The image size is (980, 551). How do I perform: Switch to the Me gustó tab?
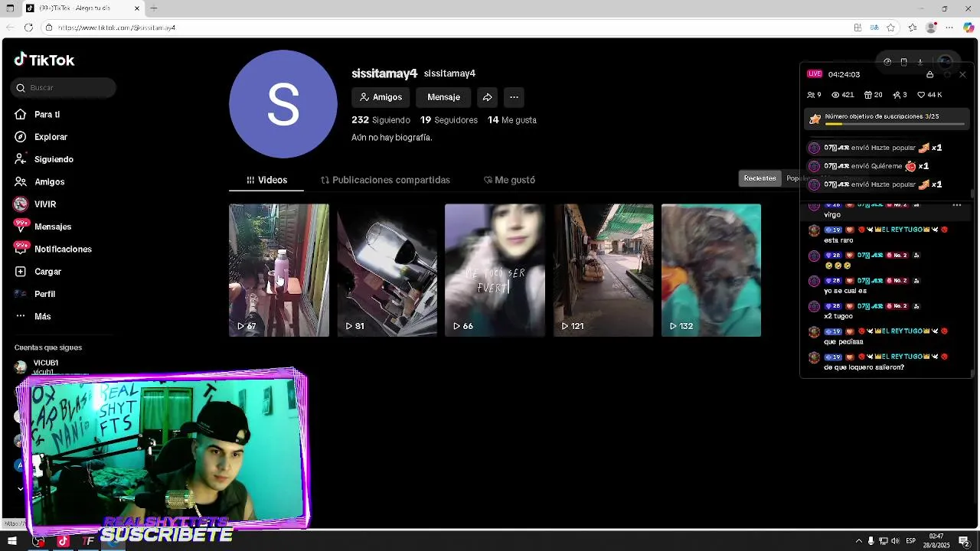[x=509, y=181]
